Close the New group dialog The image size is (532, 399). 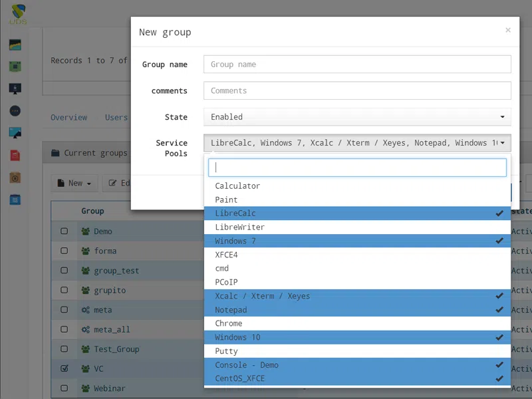coord(508,30)
